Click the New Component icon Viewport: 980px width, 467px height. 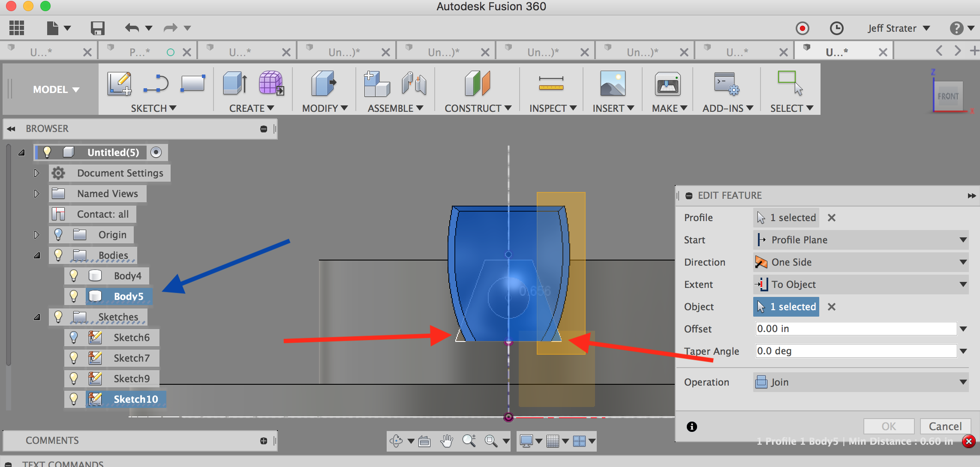point(376,84)
